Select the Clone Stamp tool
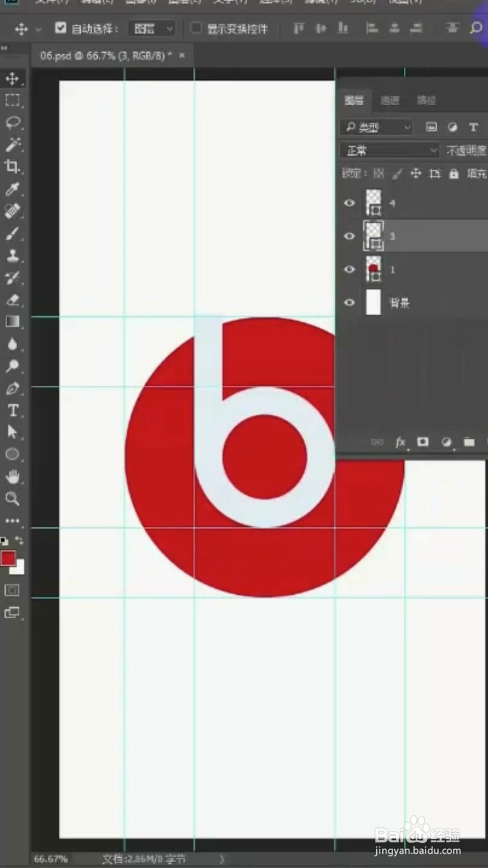 pos(12,256)
